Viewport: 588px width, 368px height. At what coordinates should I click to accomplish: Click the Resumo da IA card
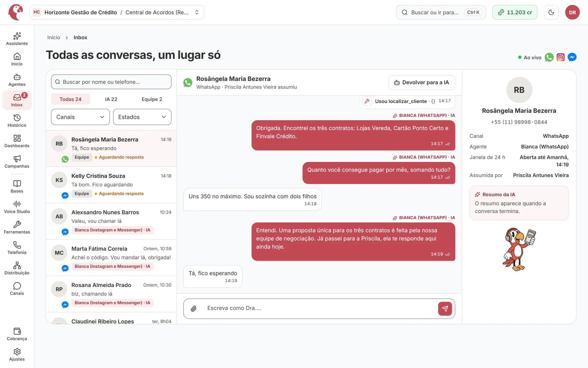(519, 203)
